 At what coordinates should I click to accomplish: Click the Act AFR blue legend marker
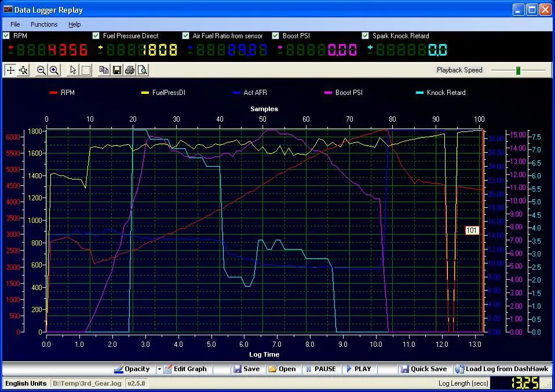[236, 93]
